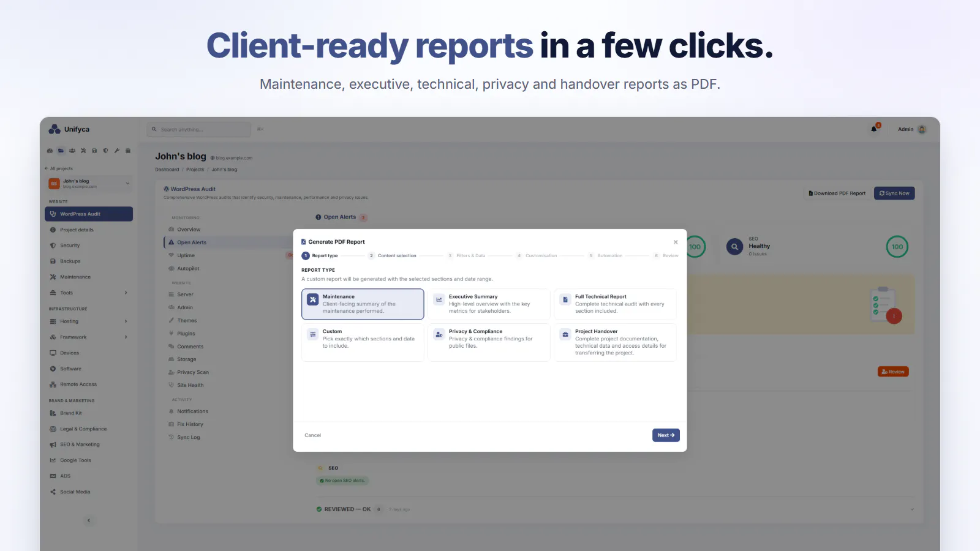Select the Maintenance report type
This screenshot has width=980, height=551.
(363, 304)
